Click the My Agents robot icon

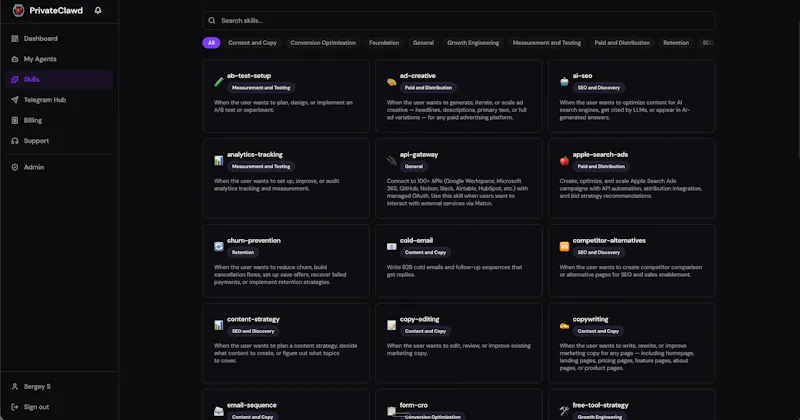click(x=15, y=59)
